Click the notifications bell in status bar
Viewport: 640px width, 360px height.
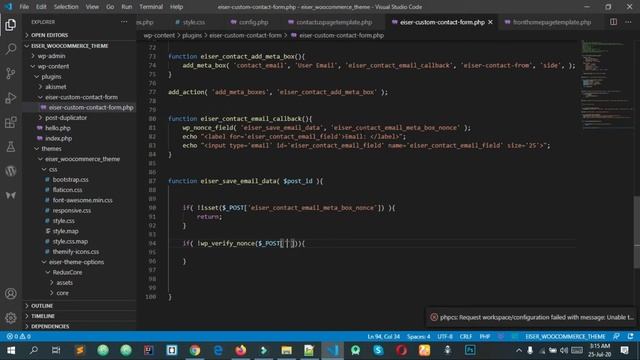click(631, 336)
